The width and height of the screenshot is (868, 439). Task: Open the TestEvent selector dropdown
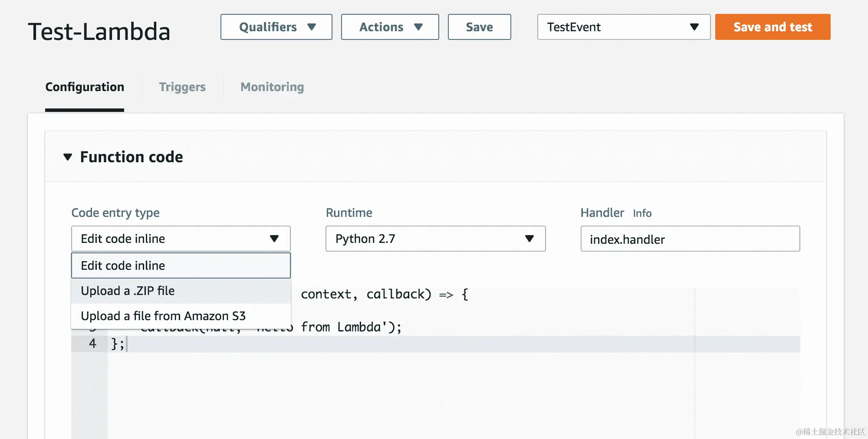tap(623, 27)
